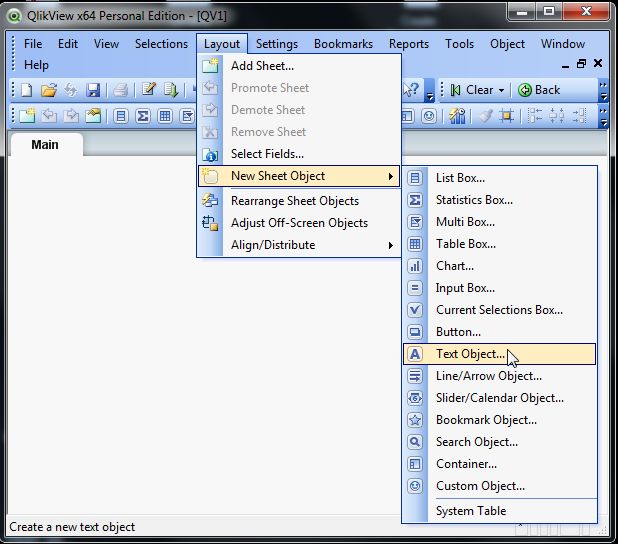Image resolution: width=618 pixels, height=544 pixels.
Task: Select Chart... from submenu
Action: tap(499, 266)
